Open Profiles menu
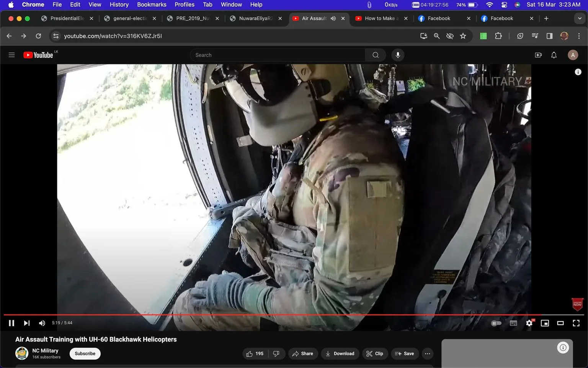 tap(185, 5)
